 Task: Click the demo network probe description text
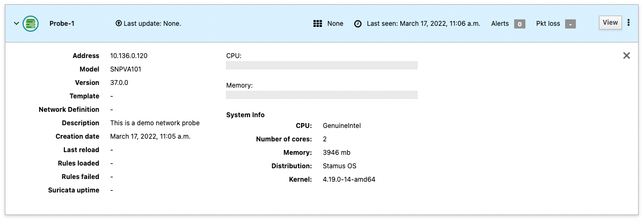155,123
